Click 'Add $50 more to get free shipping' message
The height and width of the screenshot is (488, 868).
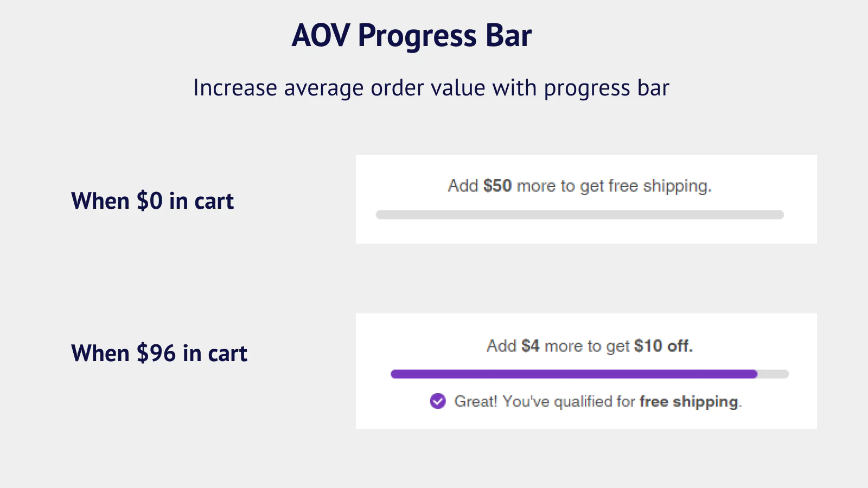579,185
